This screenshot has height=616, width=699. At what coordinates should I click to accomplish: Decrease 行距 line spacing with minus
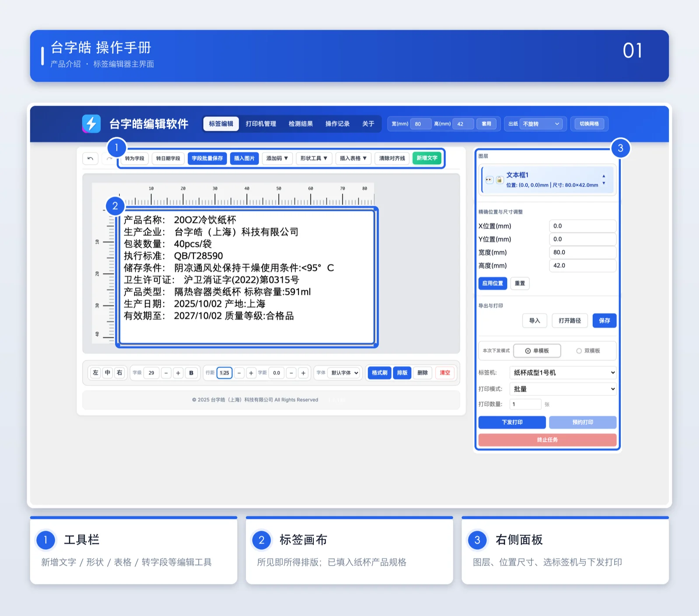pos(239,373)
